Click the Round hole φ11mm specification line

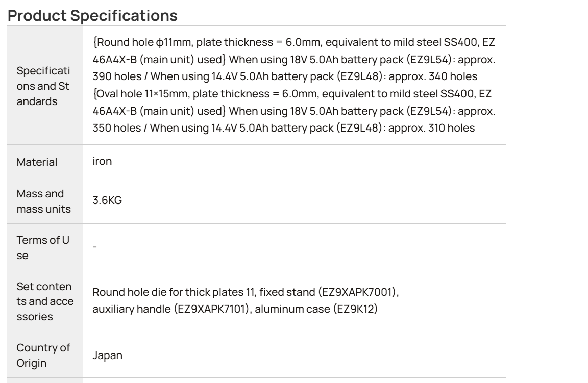pyautogui.click(x=293, y=42)
